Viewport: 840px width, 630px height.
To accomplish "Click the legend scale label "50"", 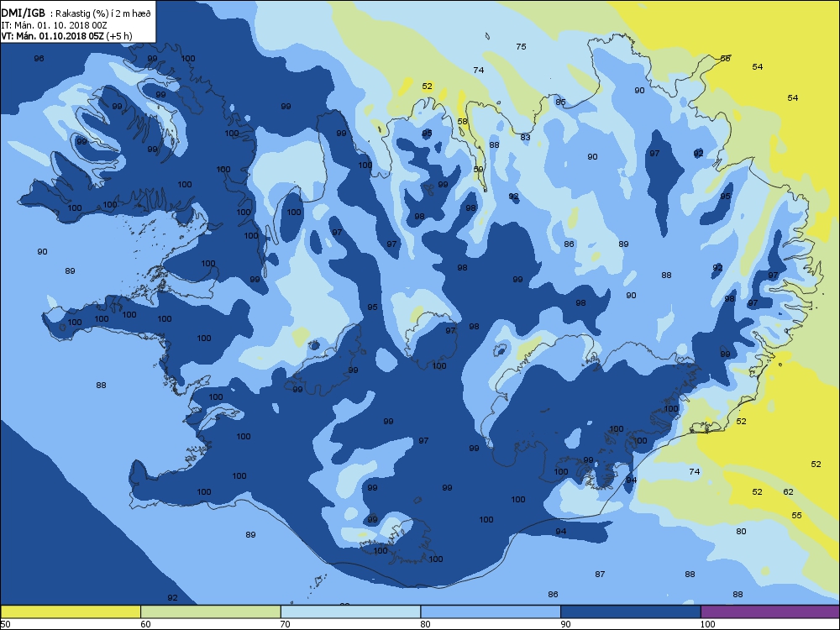I will (x=5, y=623).
